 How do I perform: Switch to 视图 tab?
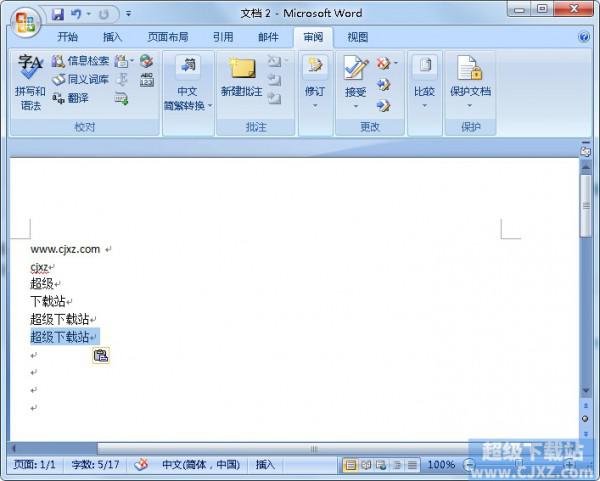pyautogui.click(x=357, y=37)
